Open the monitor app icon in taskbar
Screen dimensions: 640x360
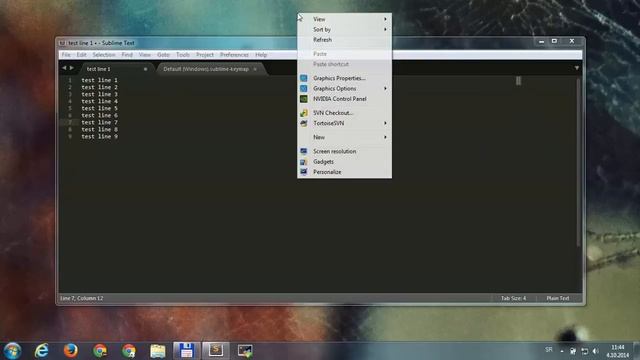[245, 351]
